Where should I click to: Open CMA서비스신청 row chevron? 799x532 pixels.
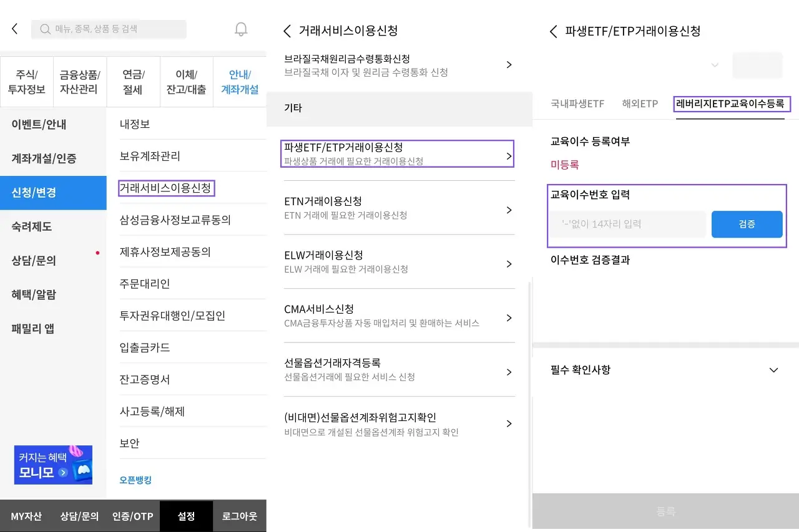pyautogui.click(x=509, y=317)
